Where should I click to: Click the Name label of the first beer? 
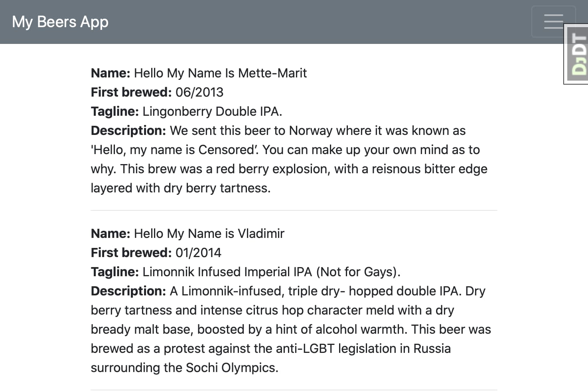pos(110,73)
